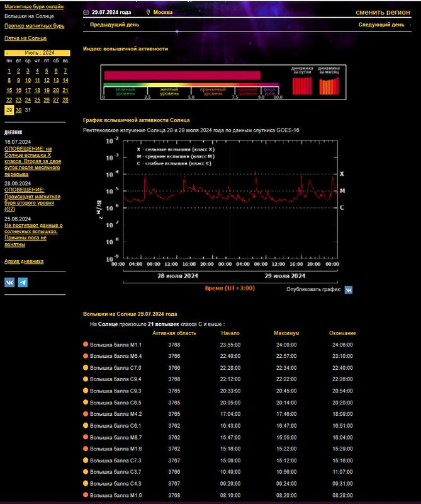421x504 pixels.
Task: Go back with the previous-month arrow beside Июль 2024
Action: [x=7, y=53]
